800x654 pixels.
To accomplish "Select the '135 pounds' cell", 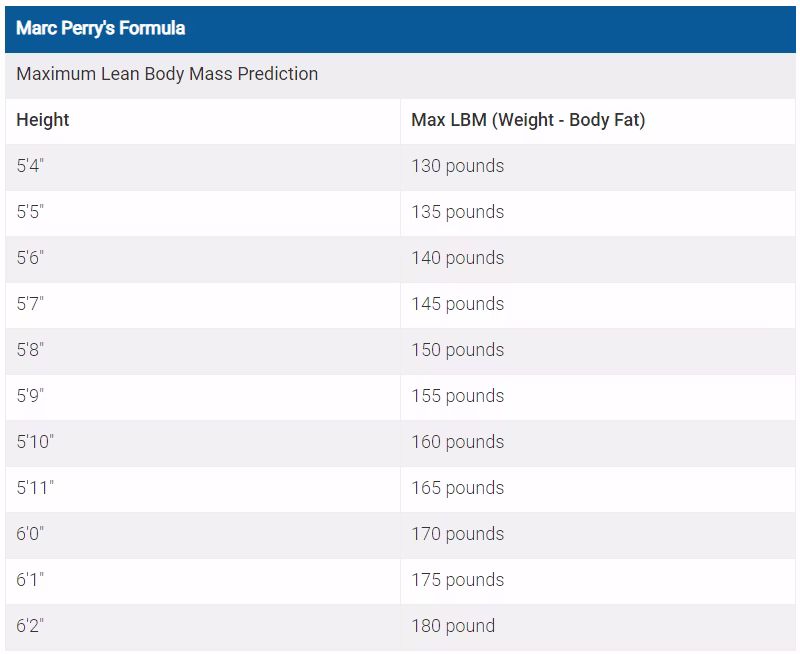I will tap(598, 213).
